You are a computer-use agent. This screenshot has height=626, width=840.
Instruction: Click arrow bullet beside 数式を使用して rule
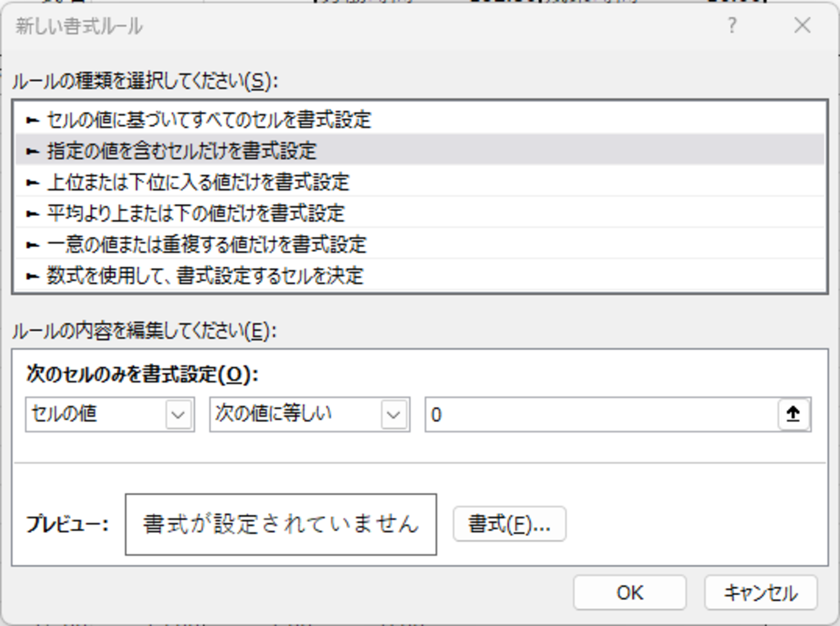(x=33, y=276)
